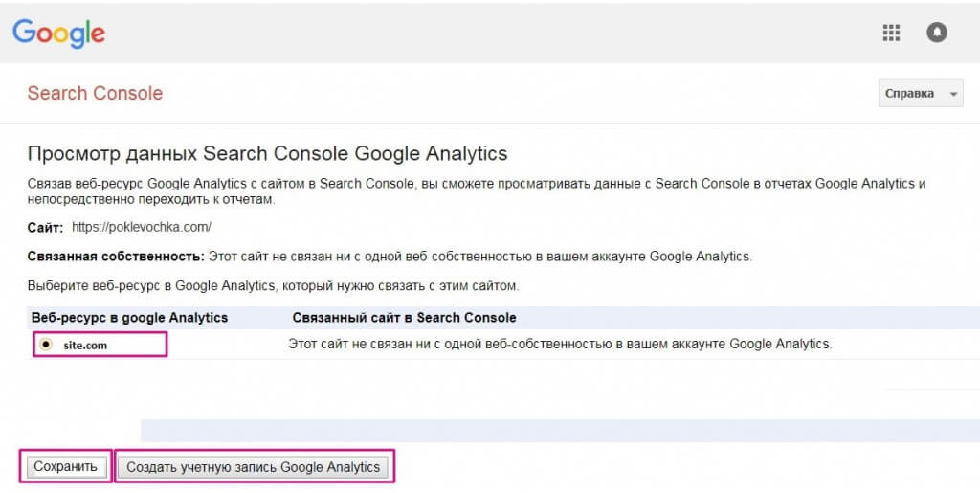Click the Выберите веб-ресурс instruction line

coord(273,285)
